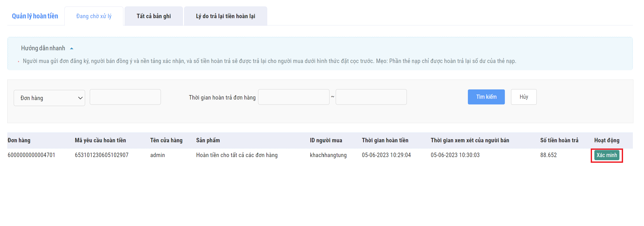Click the Sản phẩm column header
Screen dimensions: 644x226
[x=208, y=140]
